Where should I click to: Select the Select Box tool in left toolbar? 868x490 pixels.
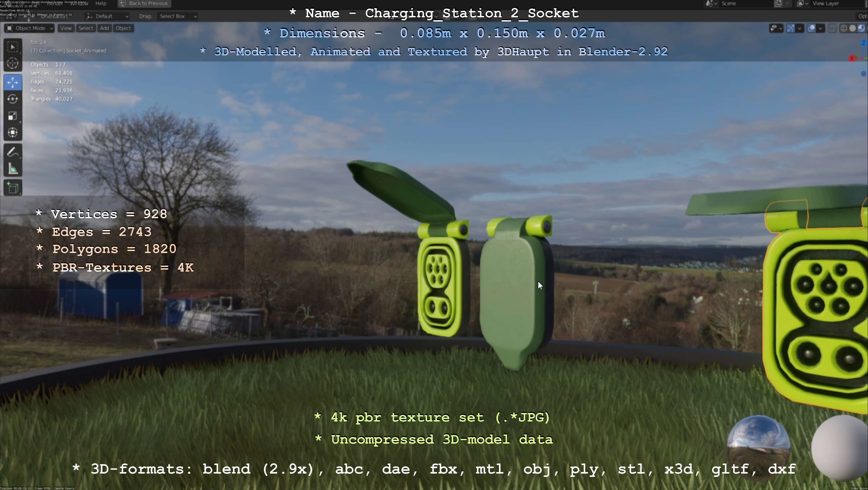tap(13, 47)
